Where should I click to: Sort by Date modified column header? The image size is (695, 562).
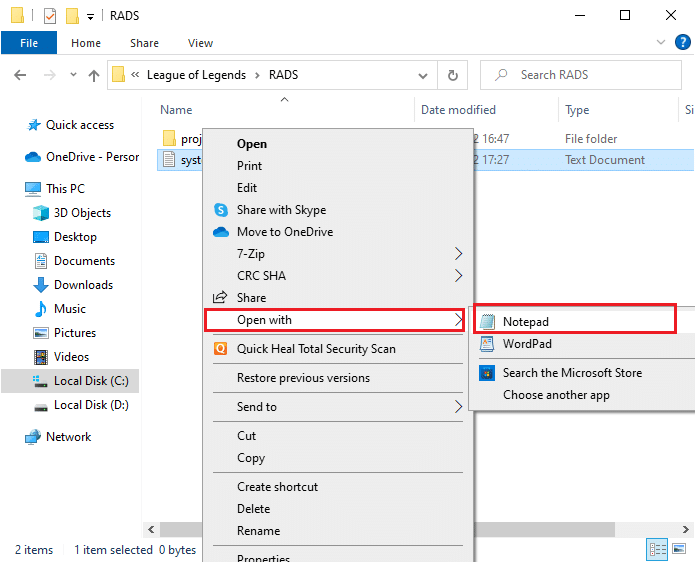click(458, 110)
